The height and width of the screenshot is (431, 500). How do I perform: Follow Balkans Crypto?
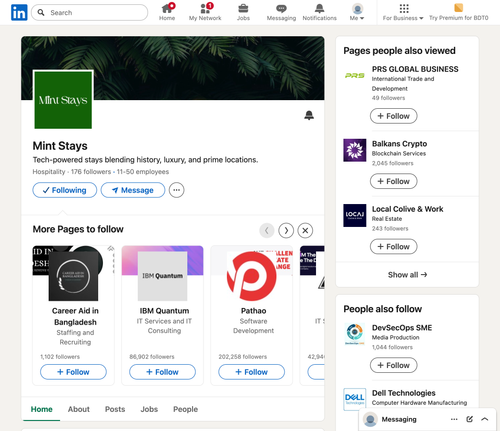click(x=394, y=181)
